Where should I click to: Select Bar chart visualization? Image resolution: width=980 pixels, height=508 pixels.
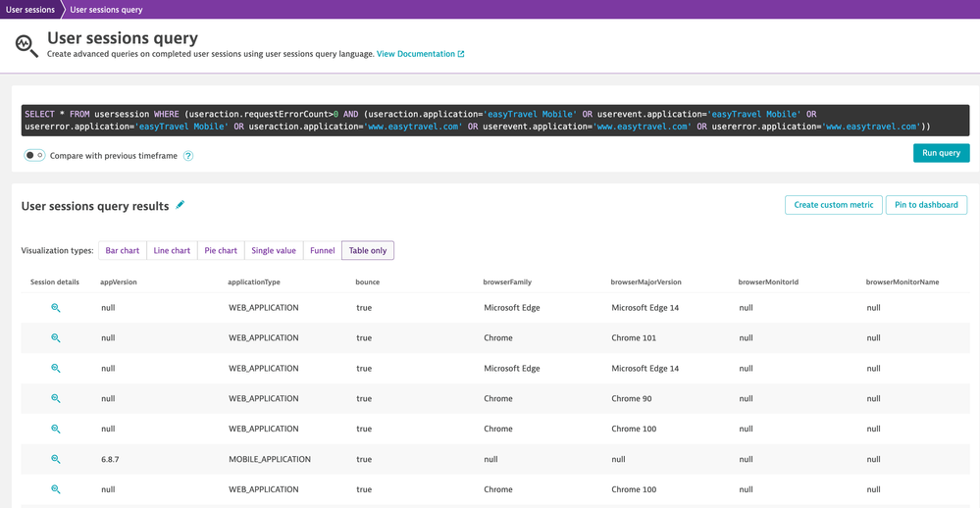(123, 251)
